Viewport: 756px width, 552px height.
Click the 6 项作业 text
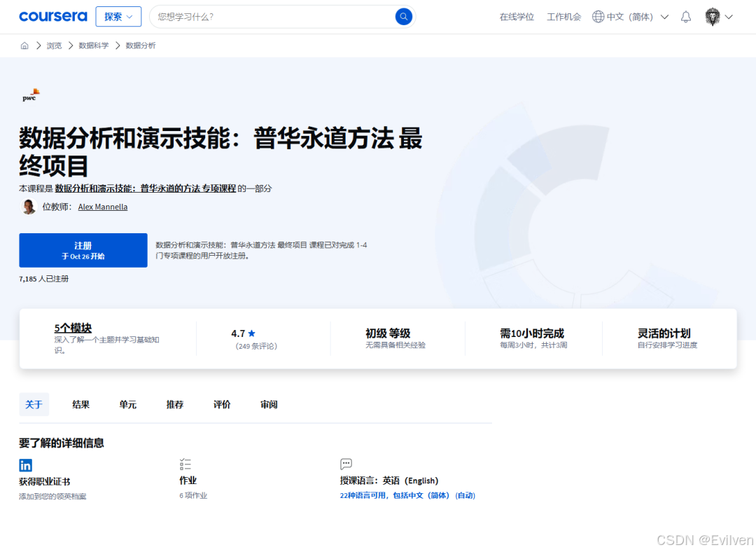193,495
